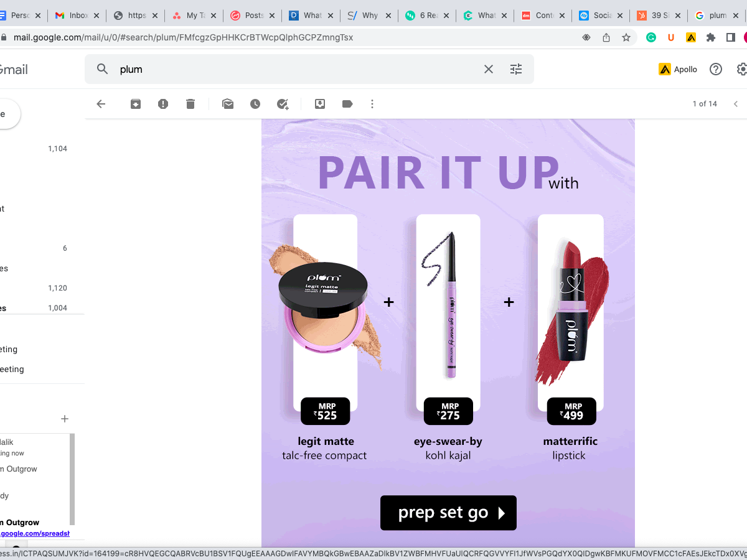The image size is (747, 560).
Task: Open the Gmail Support help icon
Action: (x=716, y=69)
